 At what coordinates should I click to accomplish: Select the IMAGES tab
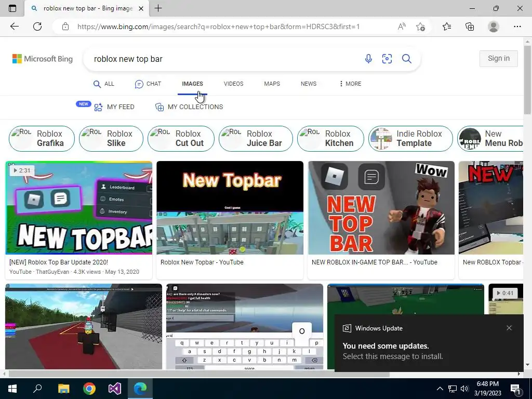pyautogui.click(x=192, y=84)
